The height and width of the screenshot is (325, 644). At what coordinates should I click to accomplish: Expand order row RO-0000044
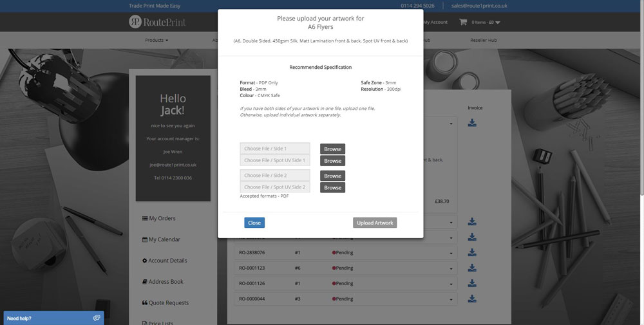coord(451,299)
